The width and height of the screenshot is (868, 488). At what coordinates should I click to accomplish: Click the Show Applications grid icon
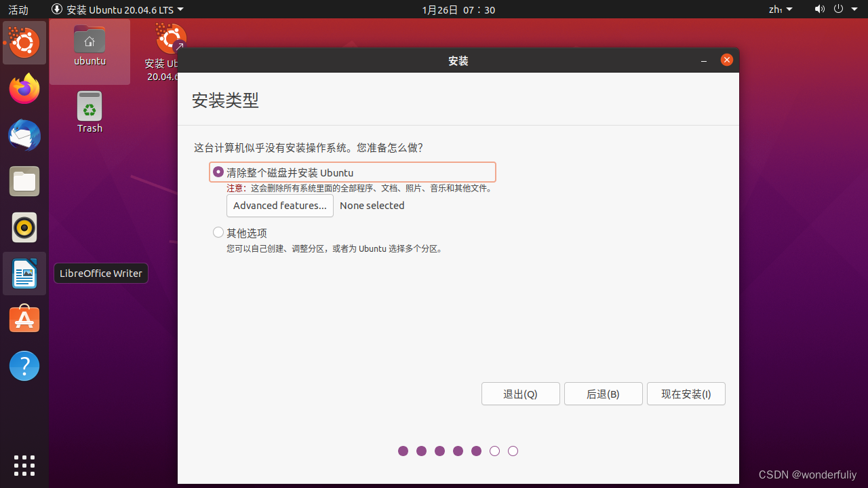click(24, 466)
